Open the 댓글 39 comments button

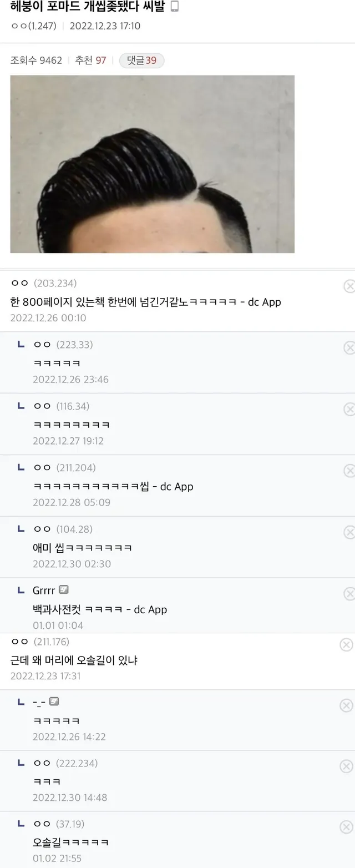[x=141, y=60]
